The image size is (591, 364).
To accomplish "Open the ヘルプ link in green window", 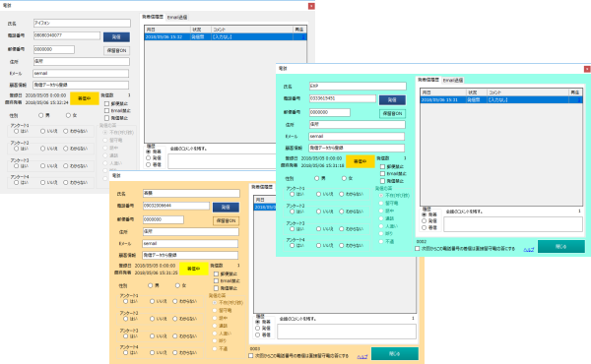I will 528,249.
